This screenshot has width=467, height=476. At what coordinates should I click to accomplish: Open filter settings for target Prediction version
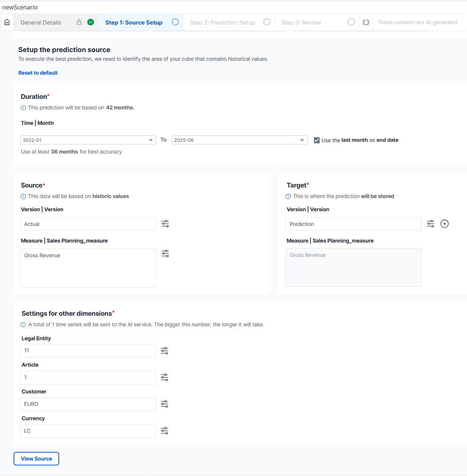click(430, 224)
